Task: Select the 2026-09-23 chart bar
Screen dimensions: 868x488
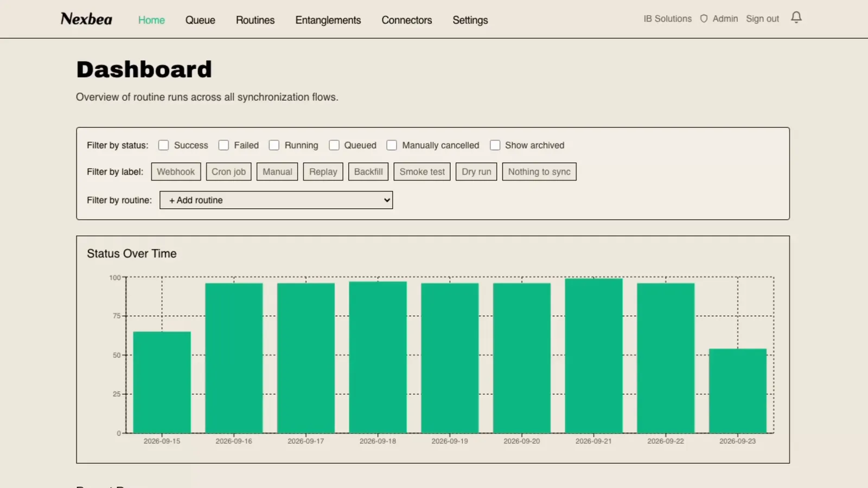Action: 737,391
